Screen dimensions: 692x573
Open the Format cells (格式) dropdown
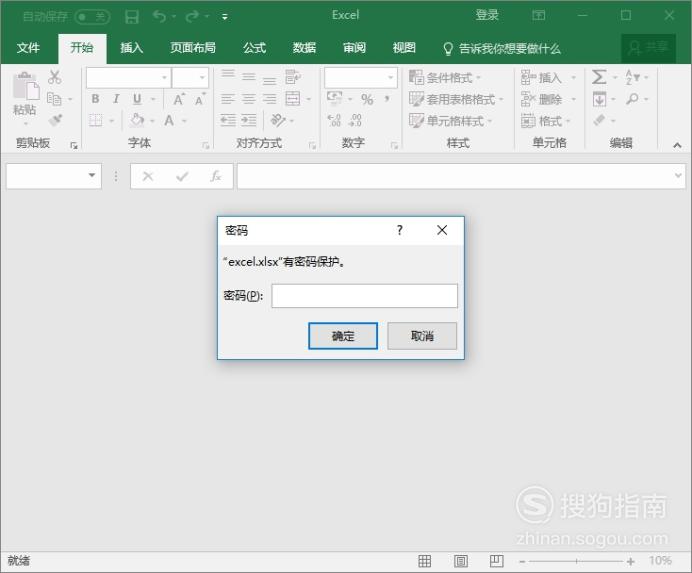[546, 121]
